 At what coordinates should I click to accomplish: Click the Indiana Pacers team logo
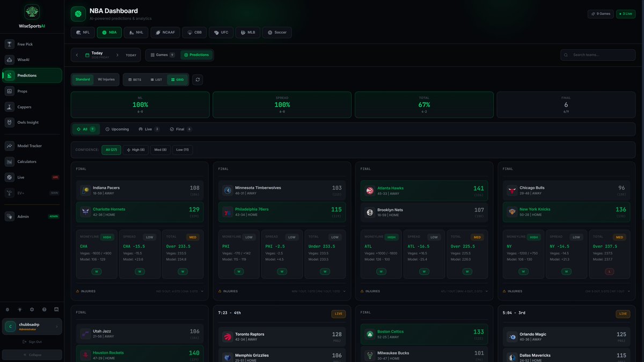coord(85,190)
